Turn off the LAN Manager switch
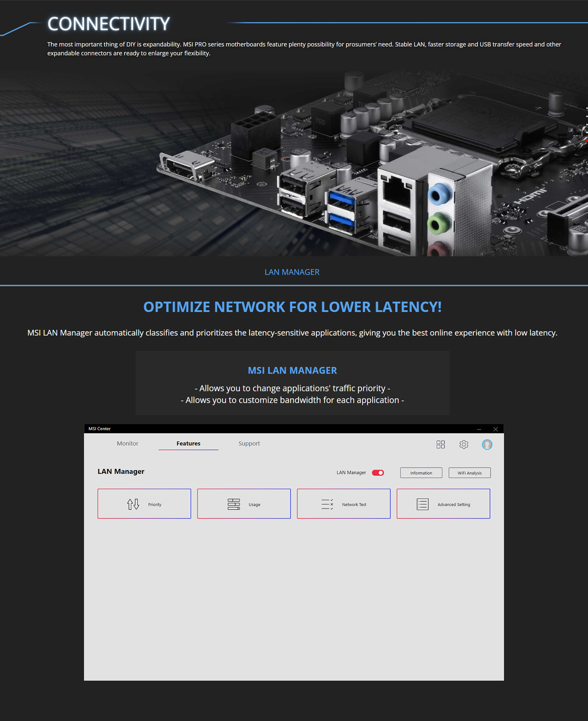This screenshot has height=721, width=588. click(x=378, y=473)
